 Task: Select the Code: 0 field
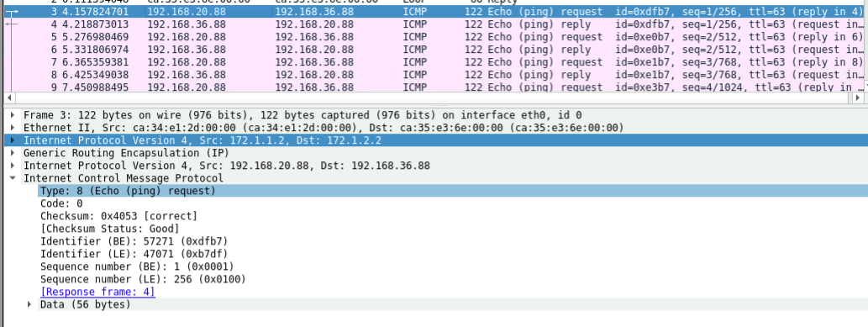point(61,203)
